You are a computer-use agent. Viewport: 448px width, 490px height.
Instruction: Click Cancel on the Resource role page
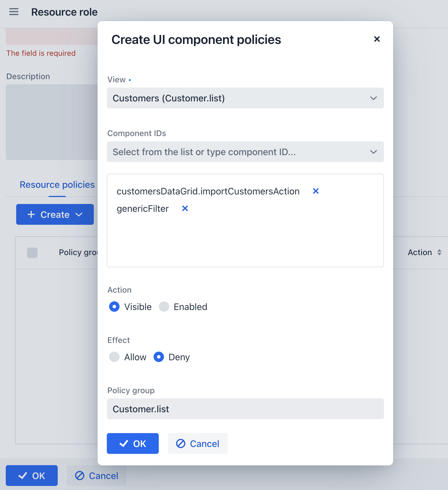(x=96, y=476)
